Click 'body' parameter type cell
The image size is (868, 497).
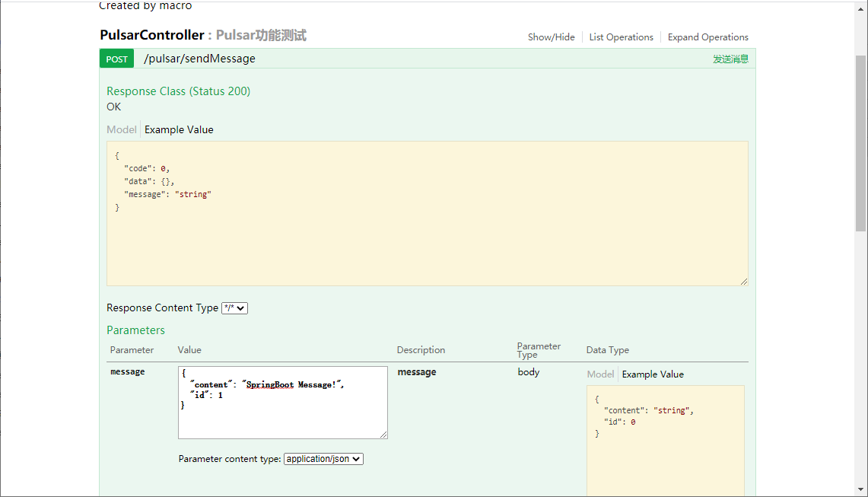[x=529, y=371]
